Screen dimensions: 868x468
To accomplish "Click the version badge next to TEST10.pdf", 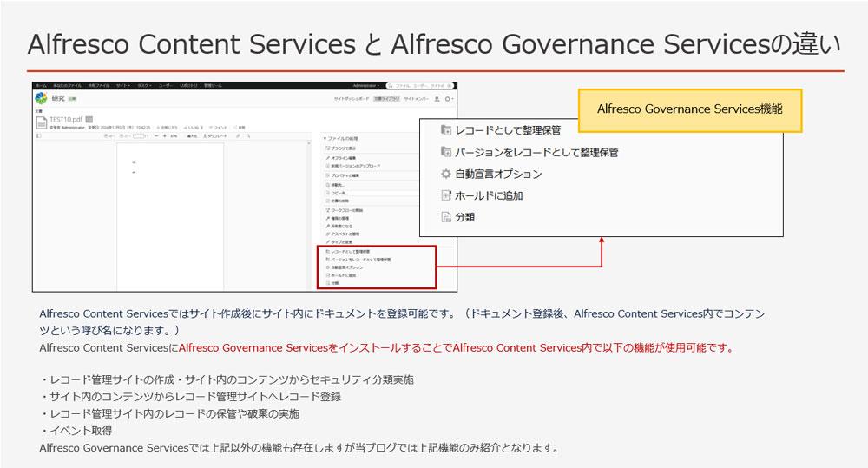I will [89, 120].
